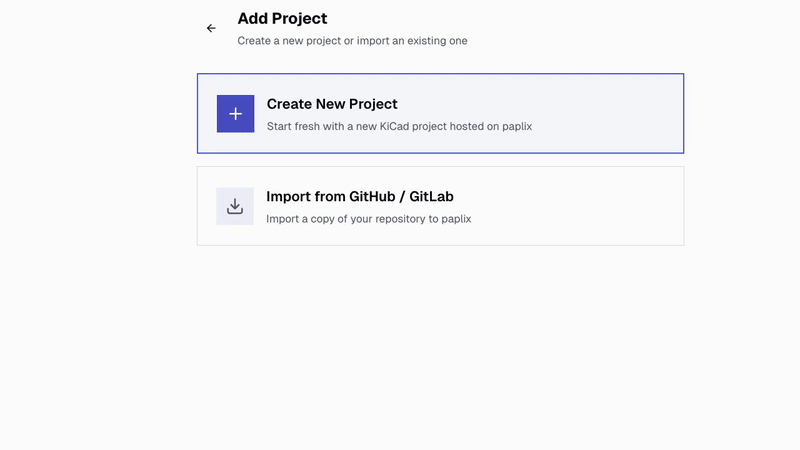The height and width of the screenshot is (450, 800).
Task: Select the Import from GitHub / GitLab card
Action: tap(440, 206)
